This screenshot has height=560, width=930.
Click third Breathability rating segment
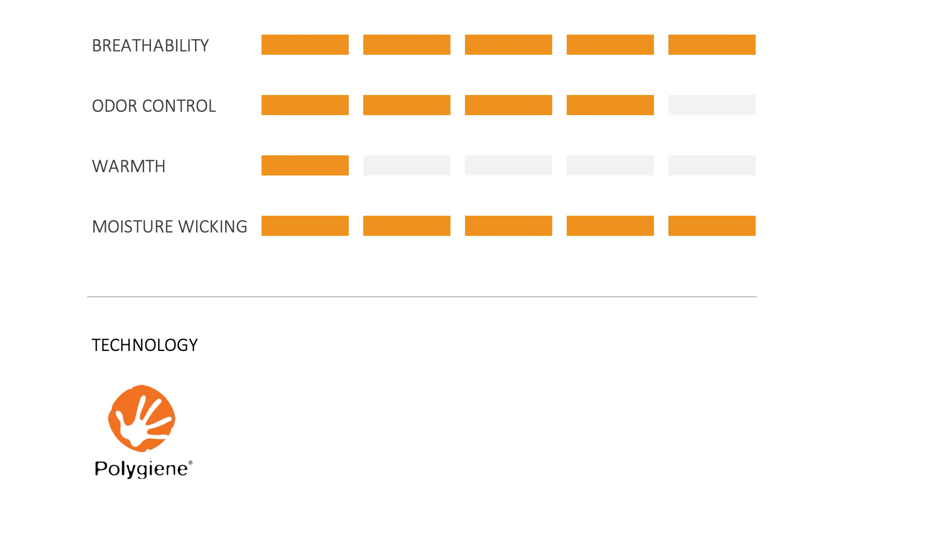point(509,45)
